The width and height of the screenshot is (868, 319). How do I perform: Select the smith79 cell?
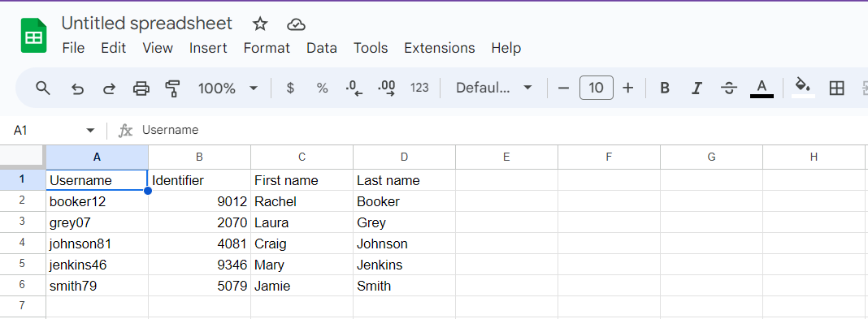tap(97, 285)
